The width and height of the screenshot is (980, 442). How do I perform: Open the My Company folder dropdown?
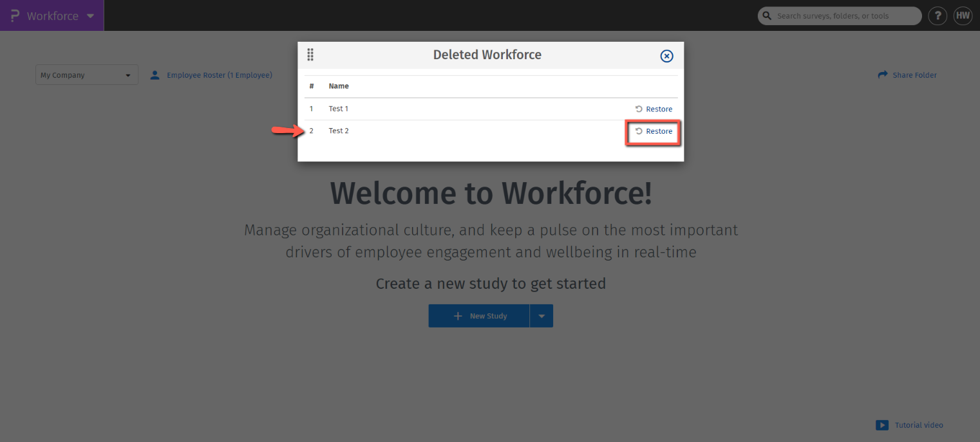(87, 75)
